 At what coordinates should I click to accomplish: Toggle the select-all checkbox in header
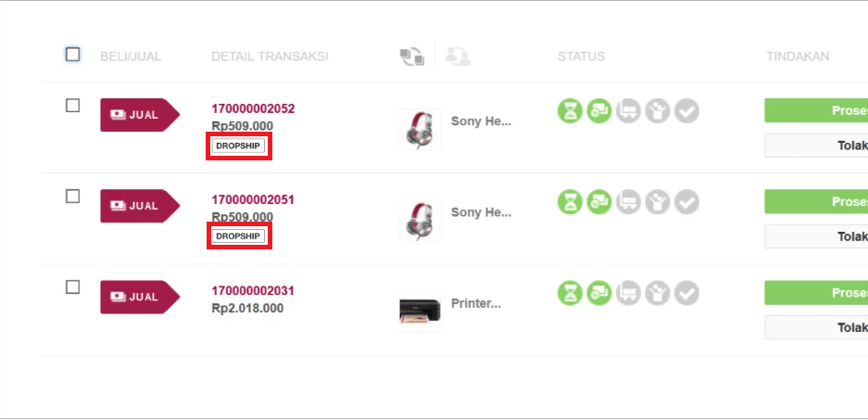click(72, 55)
